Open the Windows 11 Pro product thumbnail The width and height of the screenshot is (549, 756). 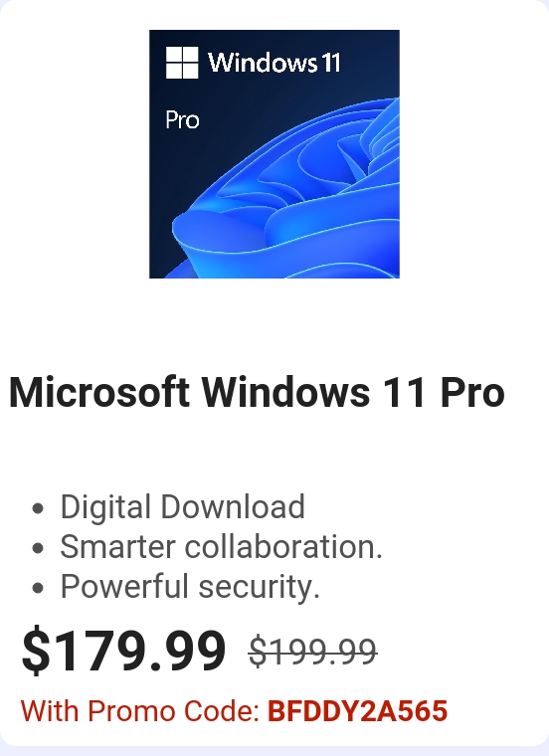click(274, 154)
